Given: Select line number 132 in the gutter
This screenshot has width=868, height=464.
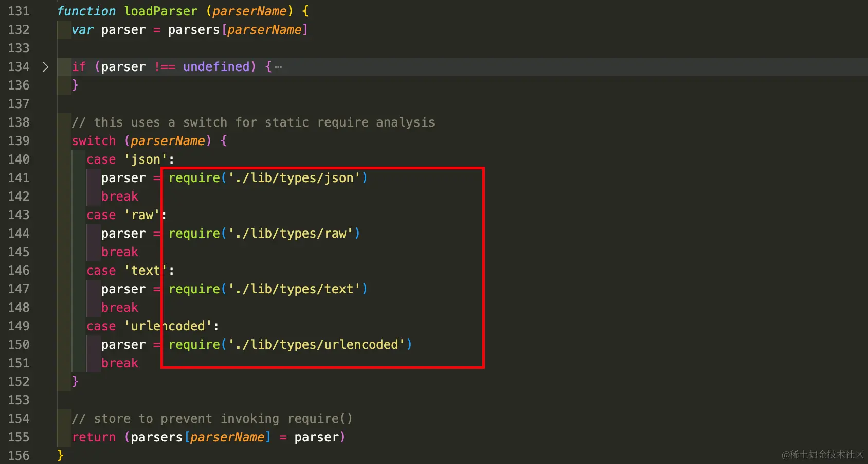Looking at the screenshot, I should (19, 30).
